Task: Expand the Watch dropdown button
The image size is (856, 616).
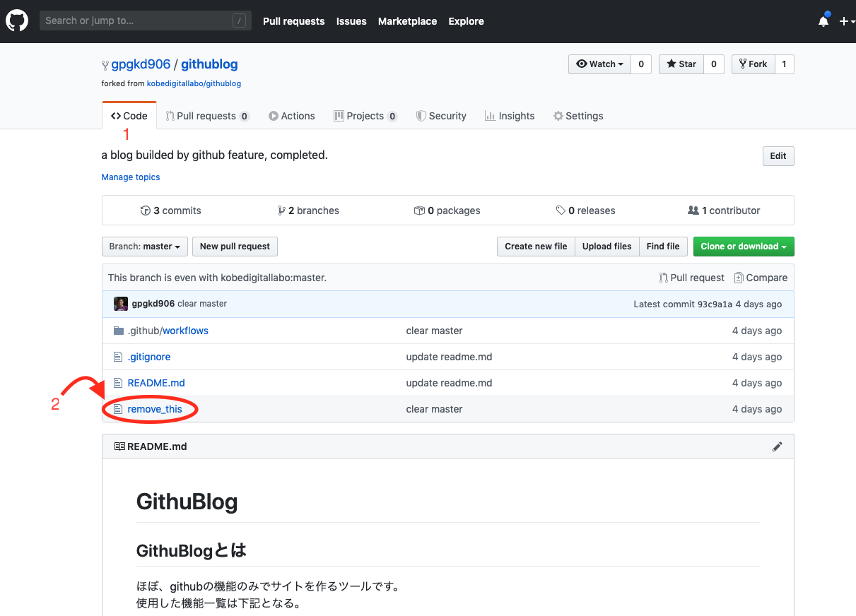Action: [x=599, y=64]
